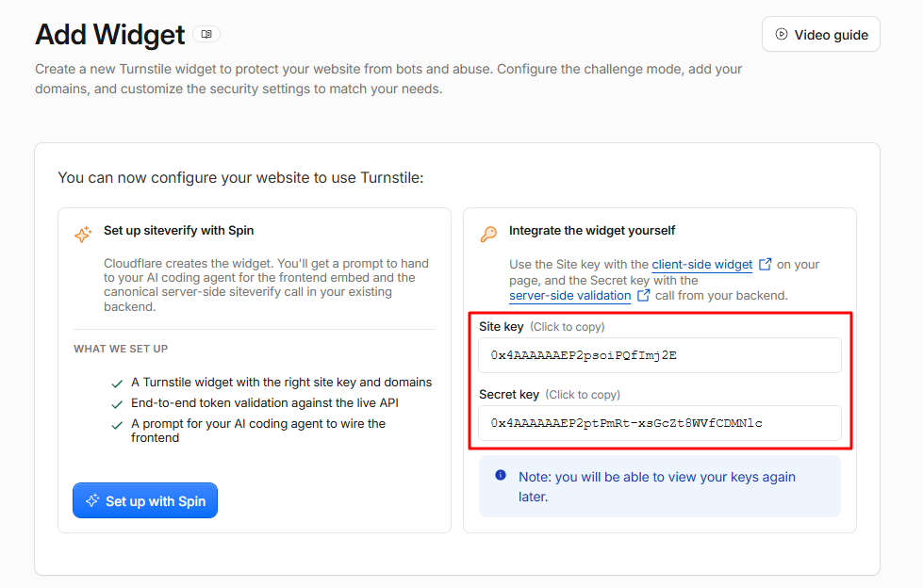The image size is (923, 588).
Task: Click the note about viewing keys later
Action: coord(657,487)
